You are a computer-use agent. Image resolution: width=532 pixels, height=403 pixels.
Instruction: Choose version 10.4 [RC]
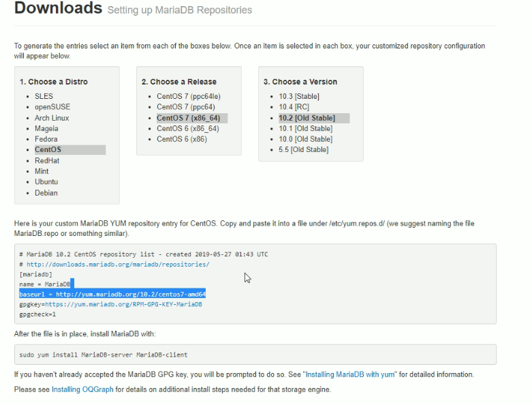tap(294, 107)
